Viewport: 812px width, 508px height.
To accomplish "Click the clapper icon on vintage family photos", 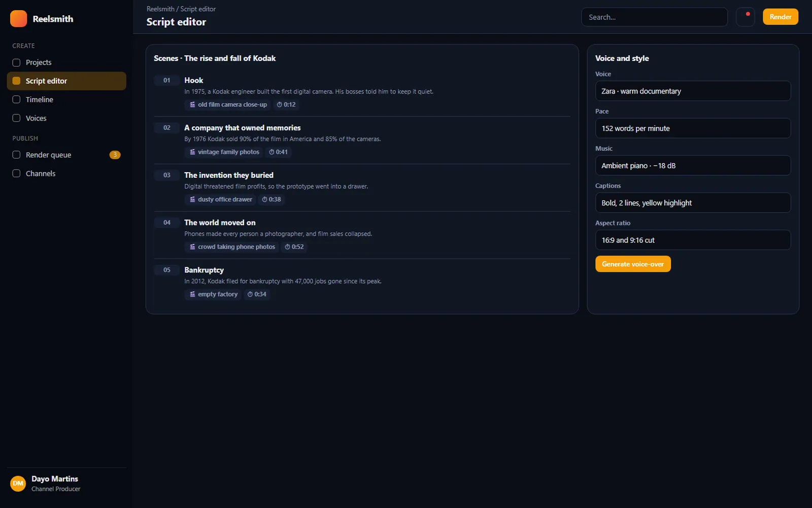I will [x=192, y=152].
